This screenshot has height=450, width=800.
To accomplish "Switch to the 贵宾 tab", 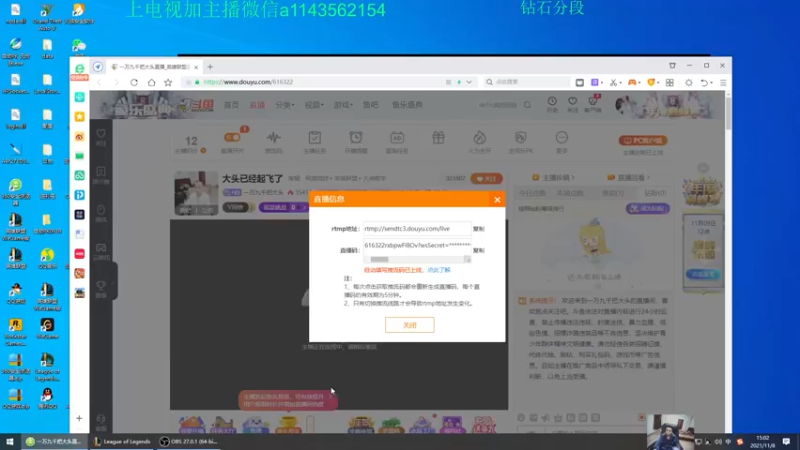I will [x=612, y=193].
